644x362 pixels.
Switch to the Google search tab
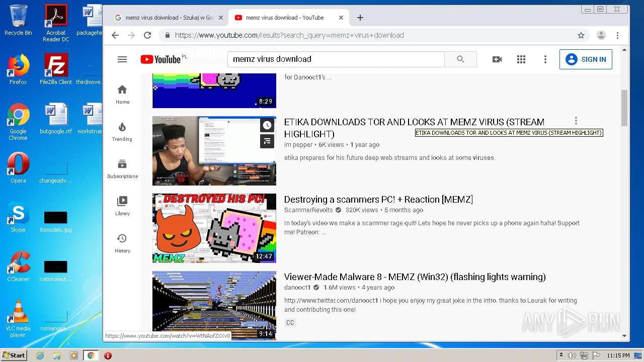click(x=169, y=18)
